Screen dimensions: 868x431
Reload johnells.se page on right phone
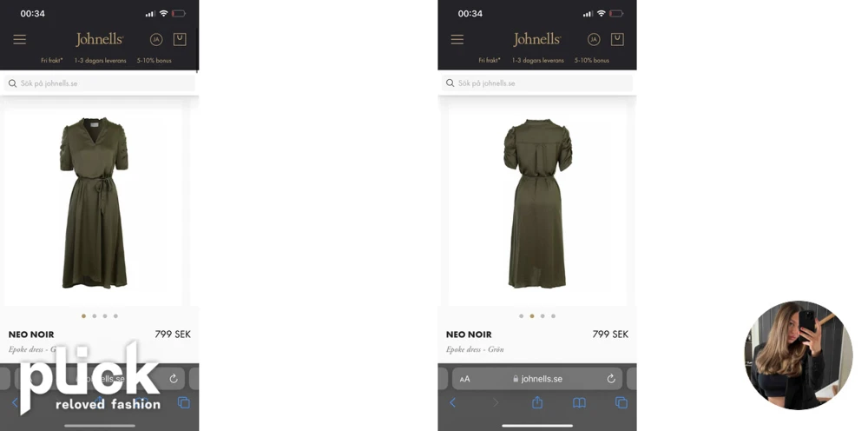611,378
